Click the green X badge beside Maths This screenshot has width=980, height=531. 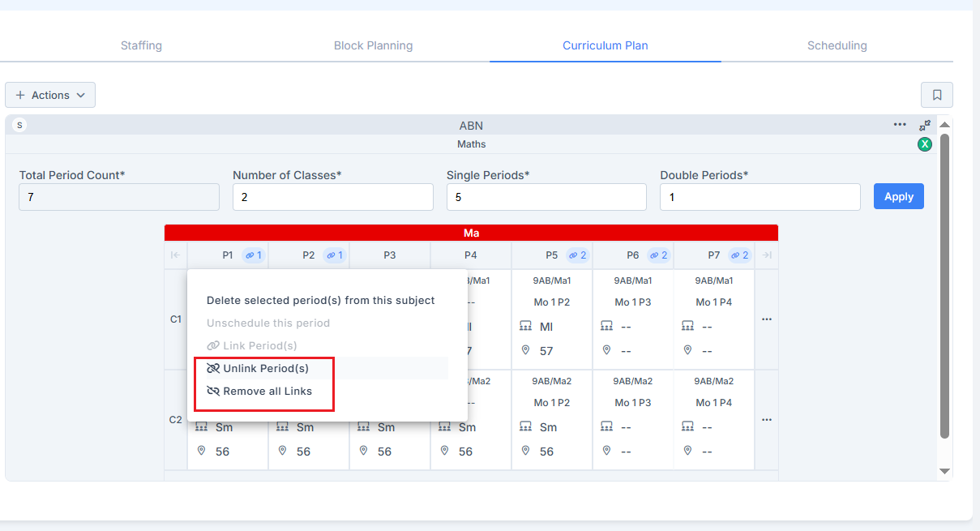[x=925, y=144]
